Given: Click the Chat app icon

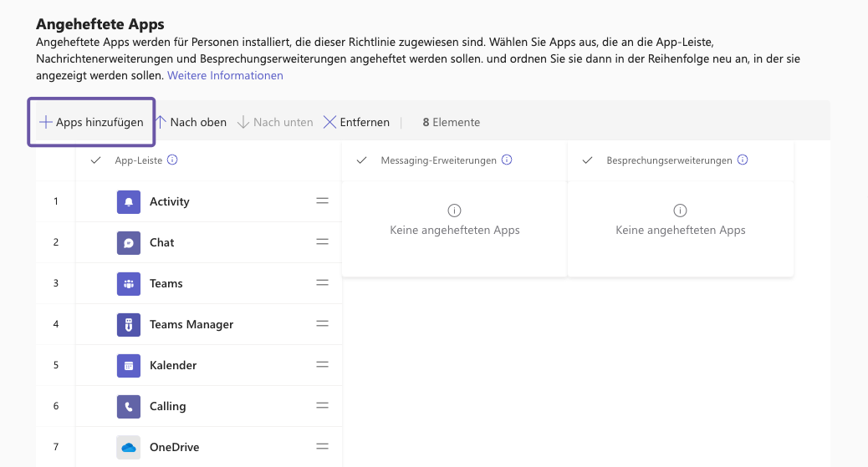Looking at the screenshot, I should coord(129,242).
